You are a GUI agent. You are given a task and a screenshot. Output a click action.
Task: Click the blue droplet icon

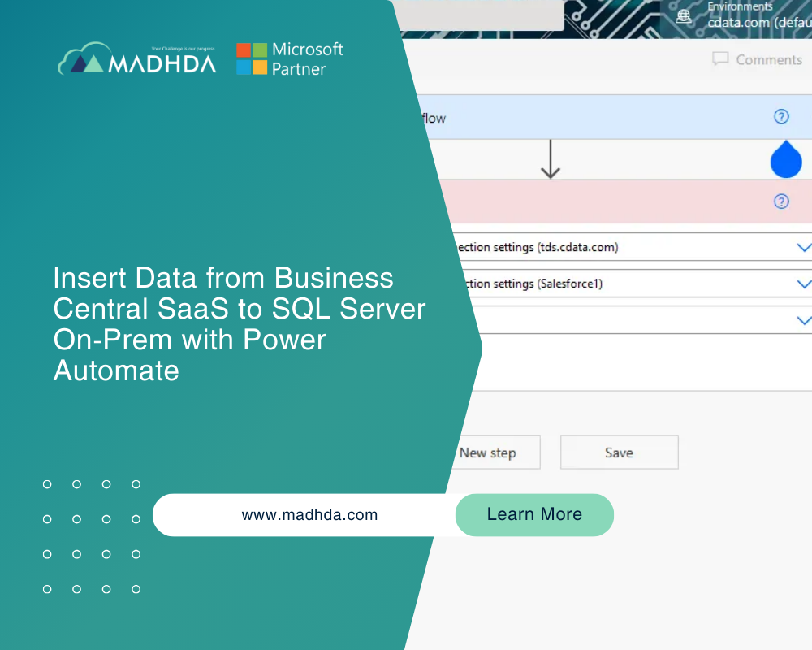(786, 159)
